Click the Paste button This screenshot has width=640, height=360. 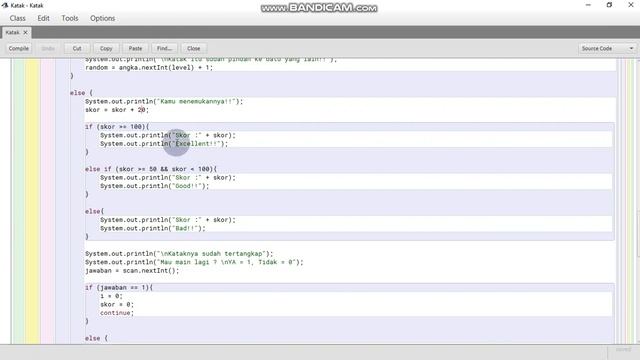(x=136, y=48)
